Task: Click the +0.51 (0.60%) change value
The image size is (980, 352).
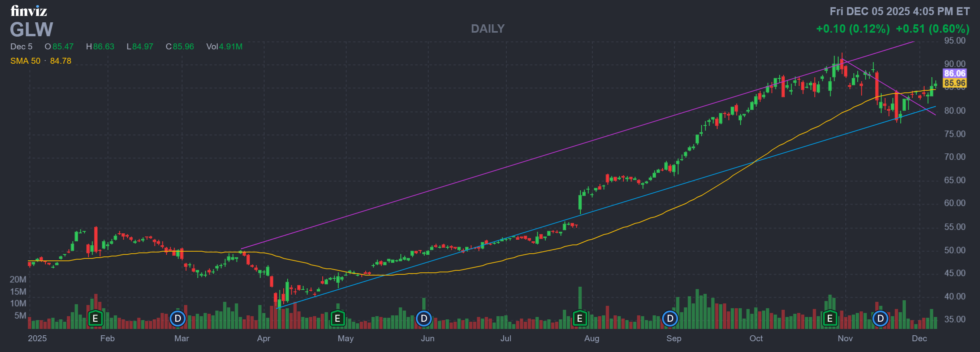Action: click(x=932, y=29)
